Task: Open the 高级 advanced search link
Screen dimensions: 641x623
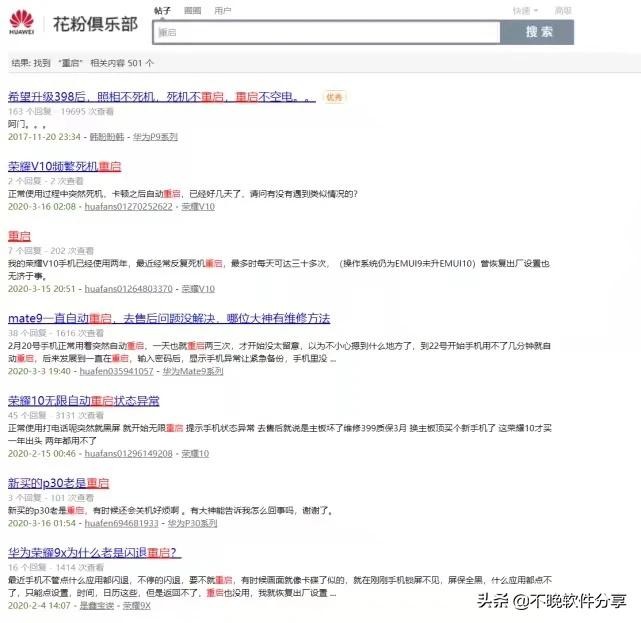Action: point(563,10)
